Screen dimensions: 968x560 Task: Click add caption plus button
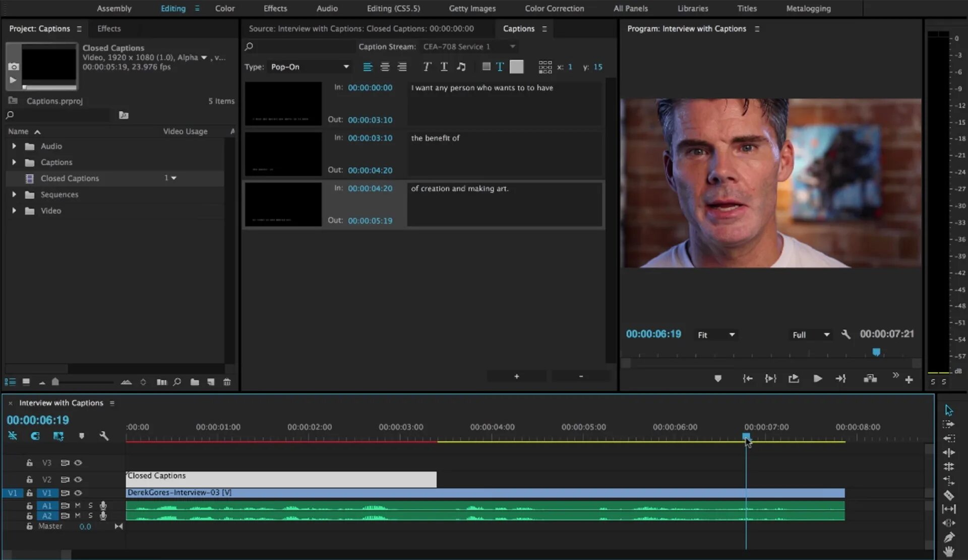coord(516,377)
